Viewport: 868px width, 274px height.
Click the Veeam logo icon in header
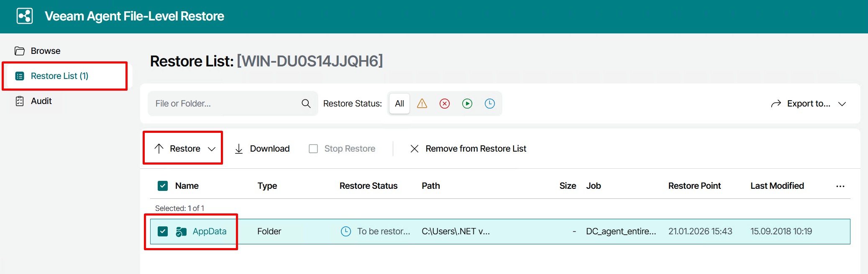pos(25,16)
